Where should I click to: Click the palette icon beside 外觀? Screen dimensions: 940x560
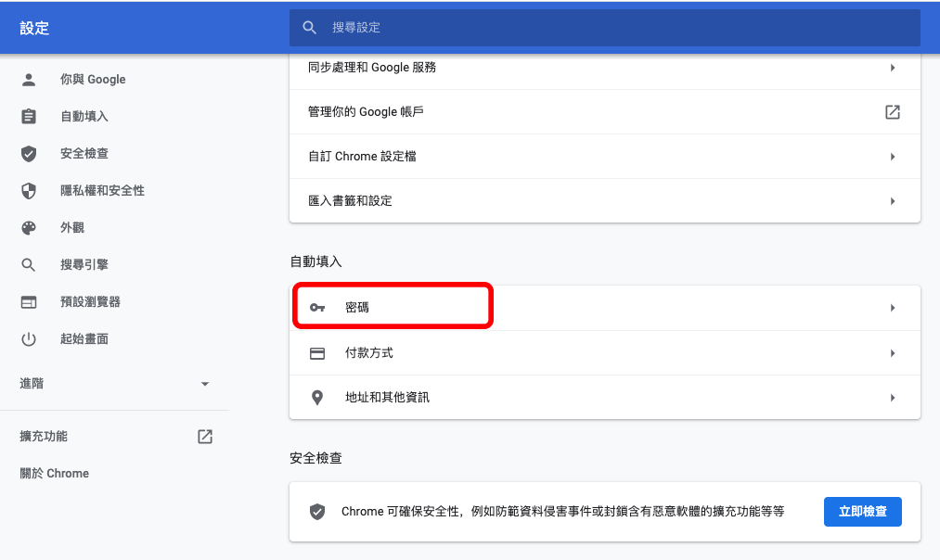point(29,228)
